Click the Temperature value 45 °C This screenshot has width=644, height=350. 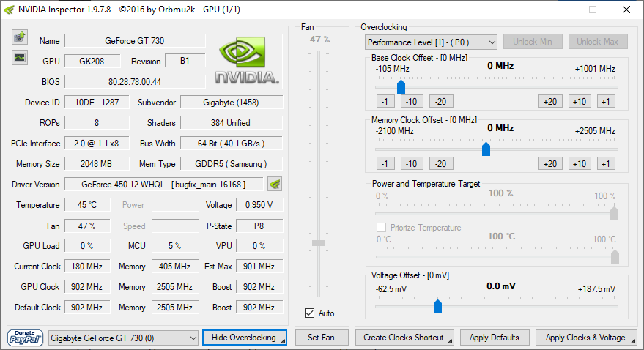87,205
